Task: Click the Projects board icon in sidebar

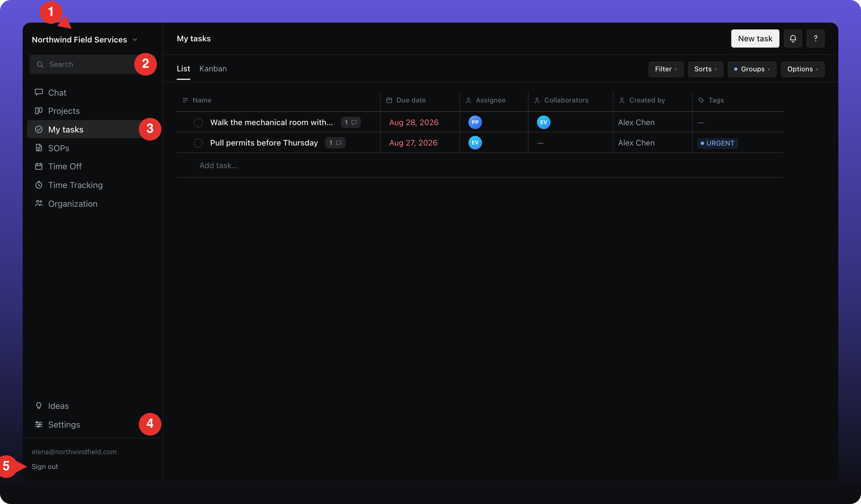Action: (x=39, y=111)
